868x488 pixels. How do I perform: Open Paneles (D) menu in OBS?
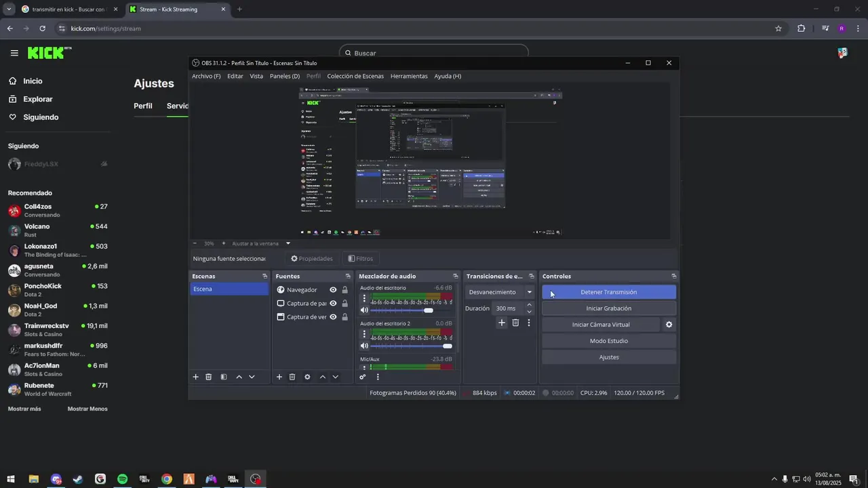[x=285, y=76]
